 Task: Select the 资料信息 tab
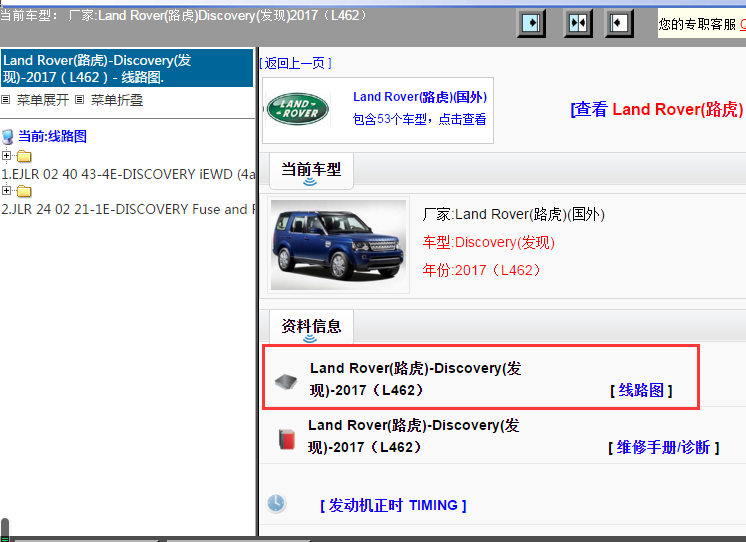(x=311, y=327)
